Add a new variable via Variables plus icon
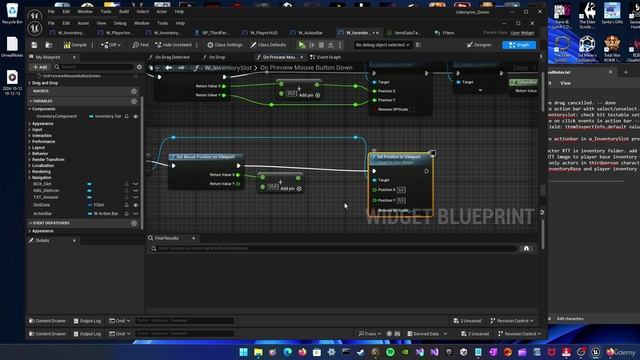Image resolution: width=640 pixels, height=360 pixels. coord(134,101)
